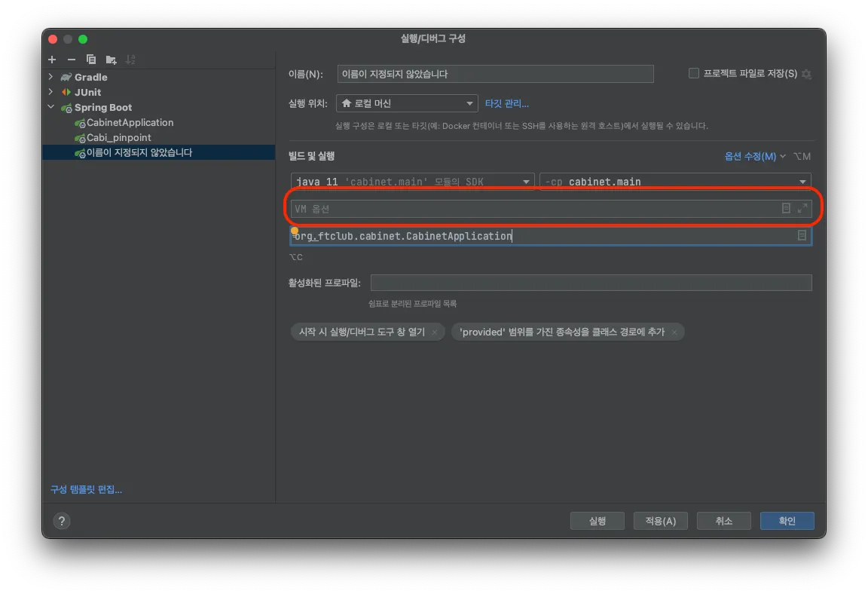The height and width of the screenshot is (594, 868).
Task: Collapse the Spring Boot tree node
Action: click(51, 107)
